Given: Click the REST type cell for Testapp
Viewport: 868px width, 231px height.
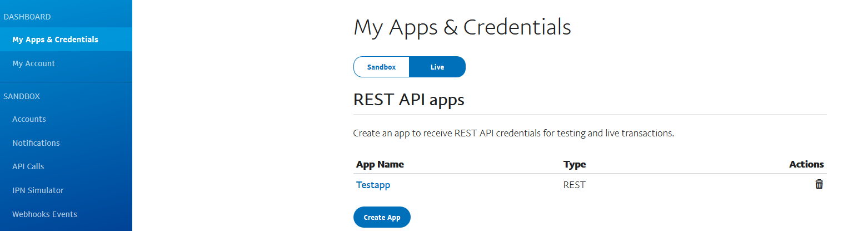Looking at the screenshot, I should [574, 185].
